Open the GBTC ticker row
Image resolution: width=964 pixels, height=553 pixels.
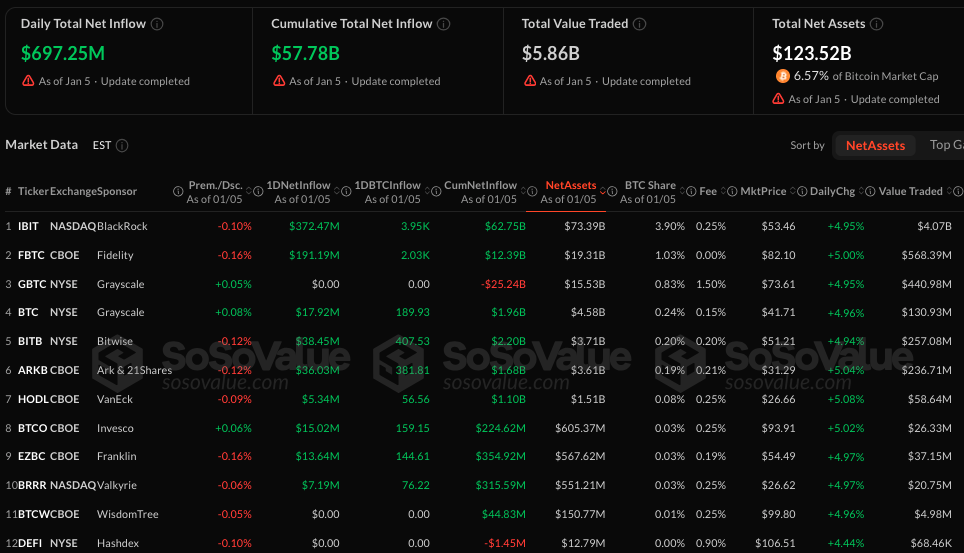[x=482, y=284]
